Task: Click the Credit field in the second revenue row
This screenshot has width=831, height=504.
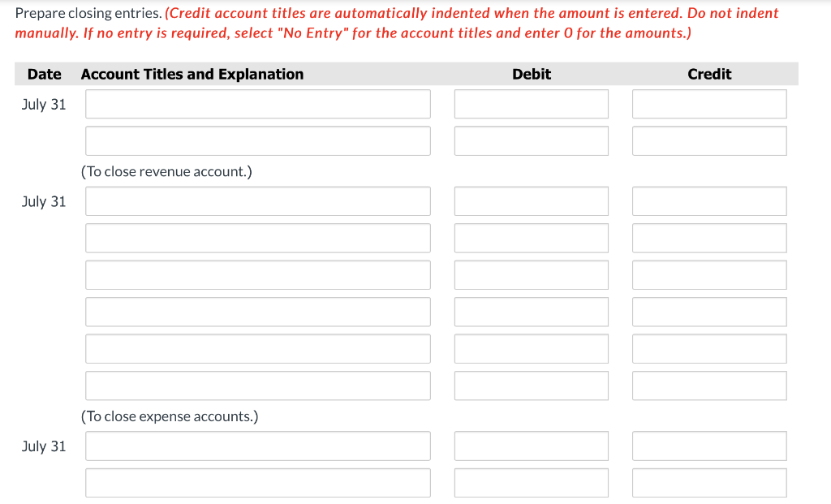Action: coord(708,140)
